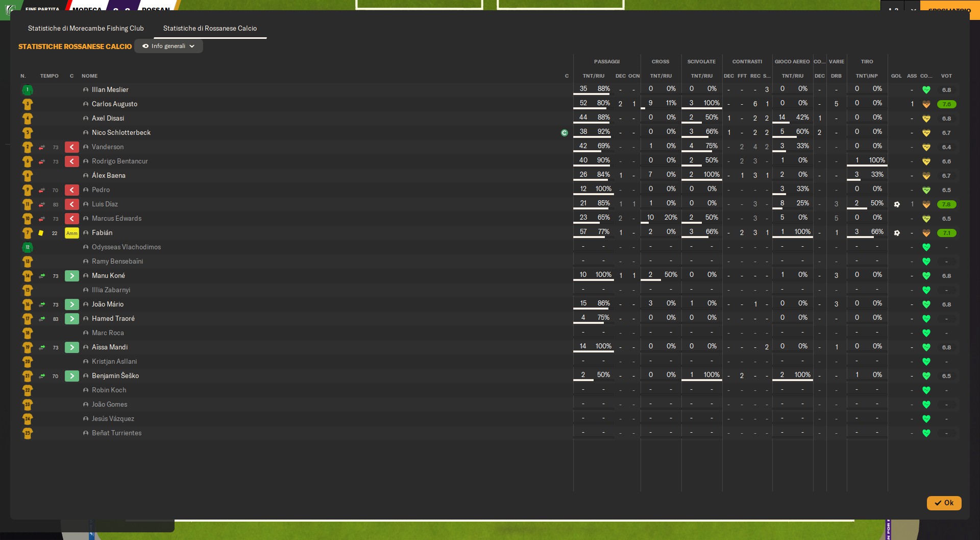Click the yellow card icon on Fabián's row
The width and height of the screenshot is (980, 540).
click(41, 233)
